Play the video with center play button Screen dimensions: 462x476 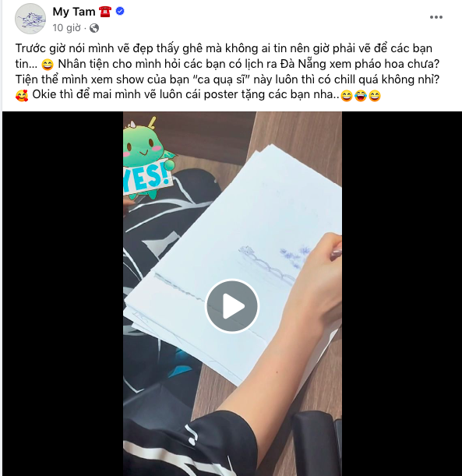tap(232, 306)
